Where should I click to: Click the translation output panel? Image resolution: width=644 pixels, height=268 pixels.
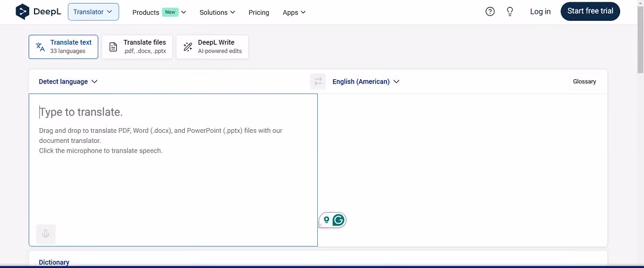pyautogui.click(x=463, y=170)
